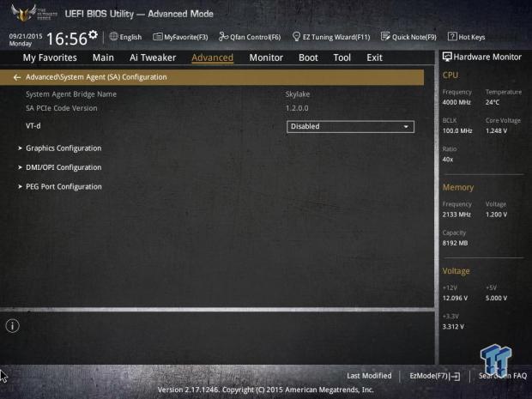Switch to the Monitor tab
This screenshot has width=532, height=399.
[x=266, y=57]
